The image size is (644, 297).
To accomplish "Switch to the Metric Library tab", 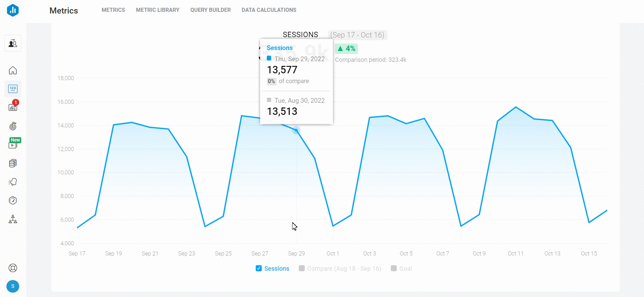I will tap(158, 10).
